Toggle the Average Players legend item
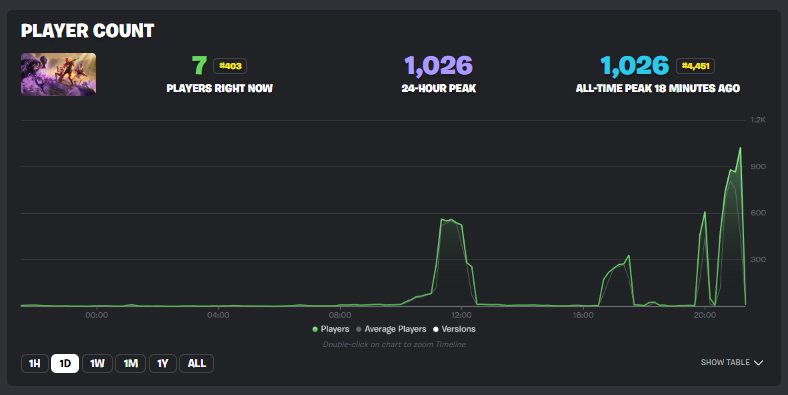This screenshot has width=788, height=395. point(391,329)
